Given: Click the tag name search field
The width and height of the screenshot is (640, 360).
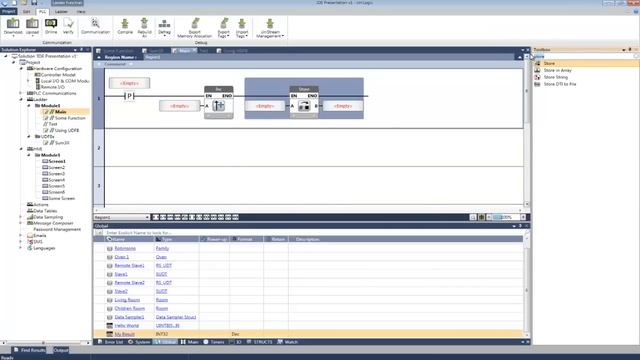Looking at the screenshot, I should (313, 232).
